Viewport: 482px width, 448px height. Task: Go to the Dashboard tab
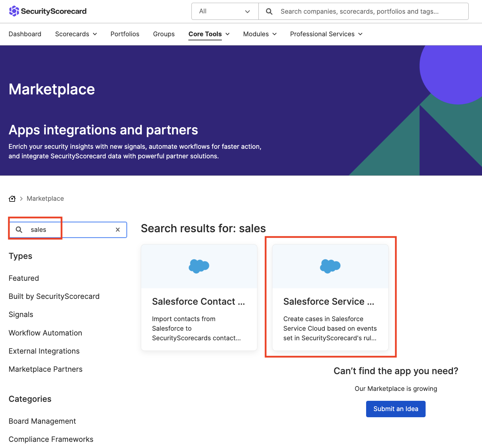pos(25,34)
